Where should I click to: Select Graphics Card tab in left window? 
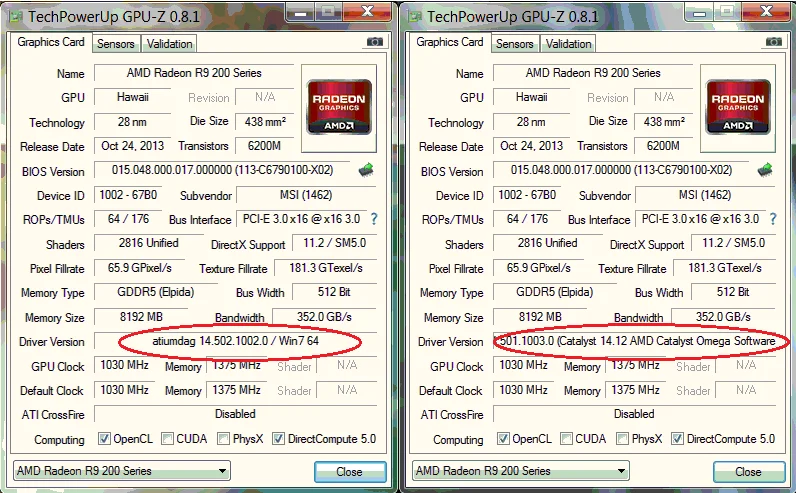coord(51,42)
